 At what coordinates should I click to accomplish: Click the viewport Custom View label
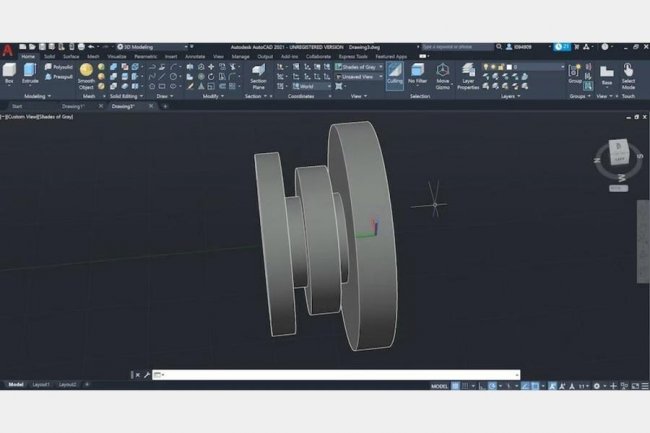[23, 117]
